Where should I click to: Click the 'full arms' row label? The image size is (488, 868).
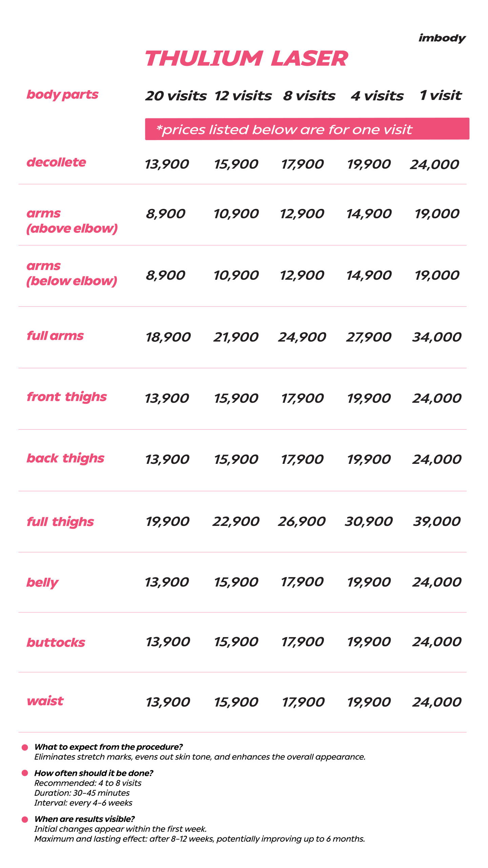point(55,336)
